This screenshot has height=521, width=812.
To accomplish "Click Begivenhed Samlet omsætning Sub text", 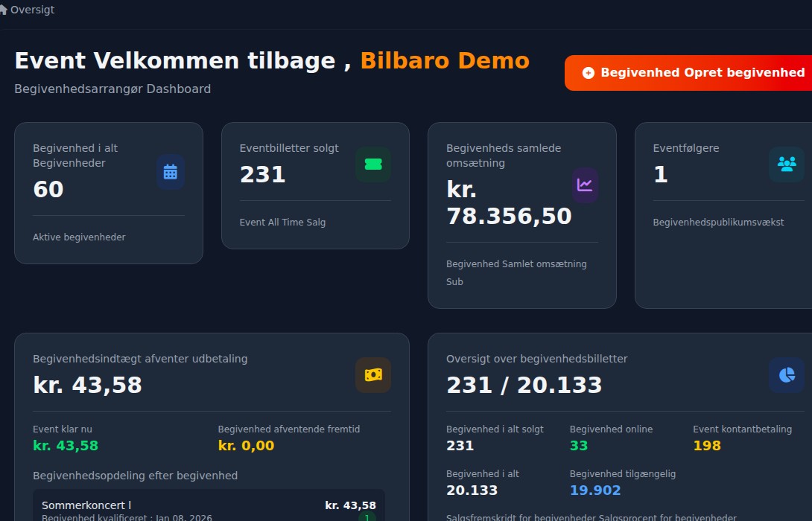I will coord(516,272).
